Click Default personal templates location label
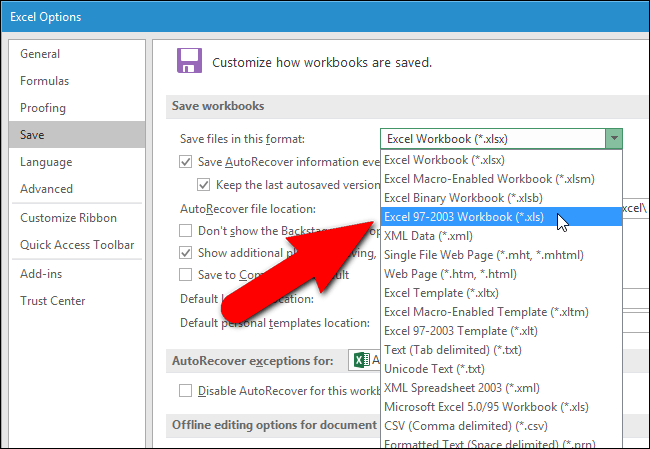This screenshot has width=650, height=449. (275, 323)
